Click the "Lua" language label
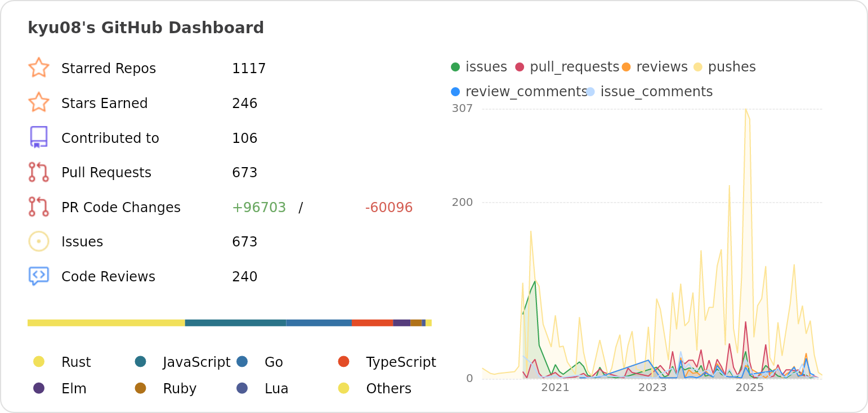 (276, 389)
